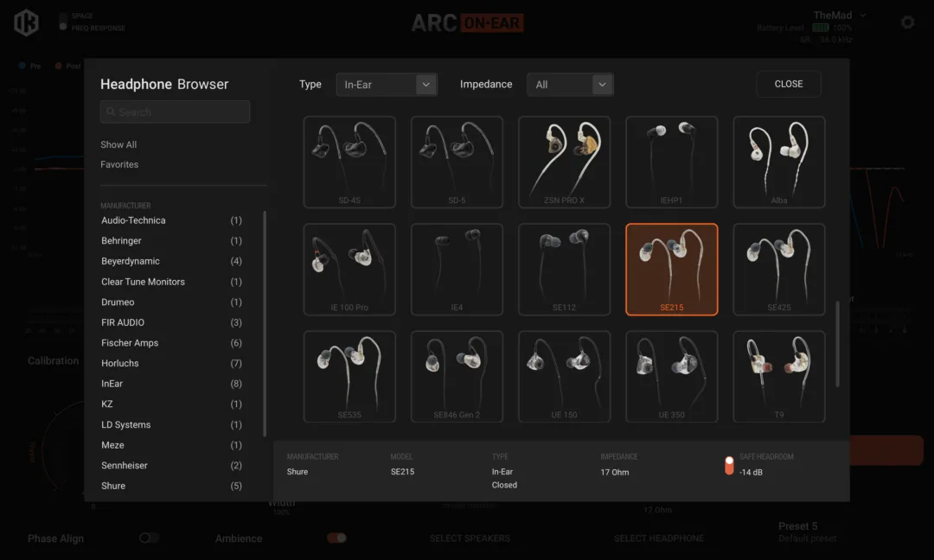Click into the Search field

click(175, 111)
